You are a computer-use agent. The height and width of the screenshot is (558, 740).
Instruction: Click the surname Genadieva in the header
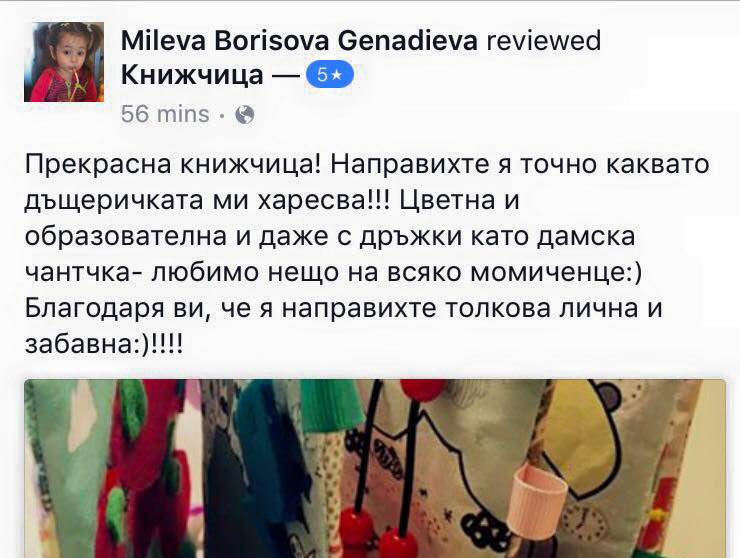point(408,41)
